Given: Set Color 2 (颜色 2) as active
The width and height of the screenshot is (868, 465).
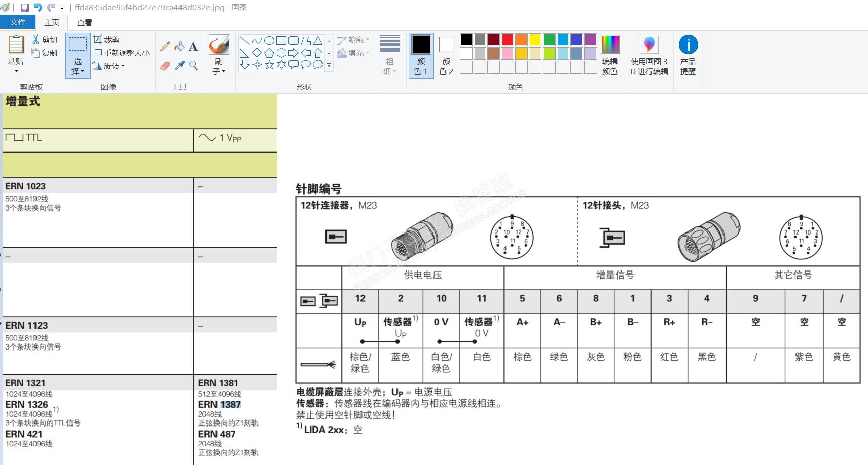Looking at the screenshot, I should 446,55.
